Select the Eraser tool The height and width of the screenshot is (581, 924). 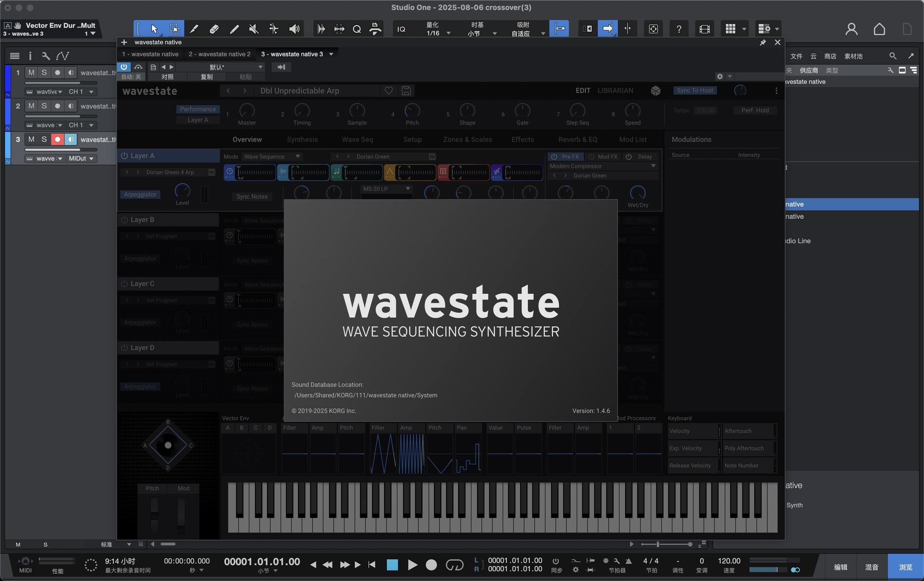click(x=214, y=29)
